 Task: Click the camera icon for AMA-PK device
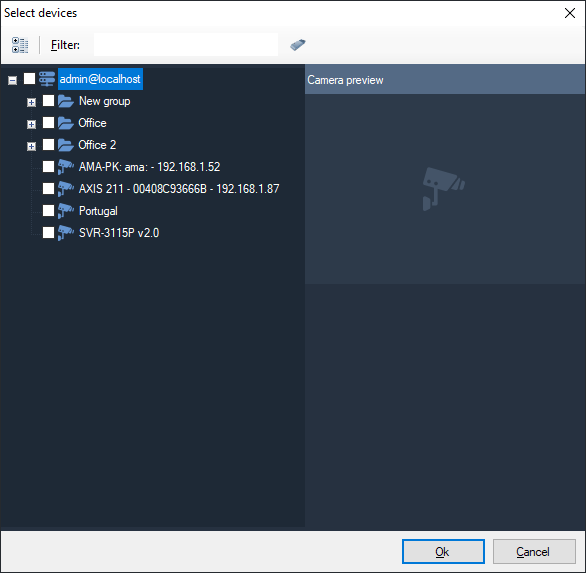(x=66, y=167)
